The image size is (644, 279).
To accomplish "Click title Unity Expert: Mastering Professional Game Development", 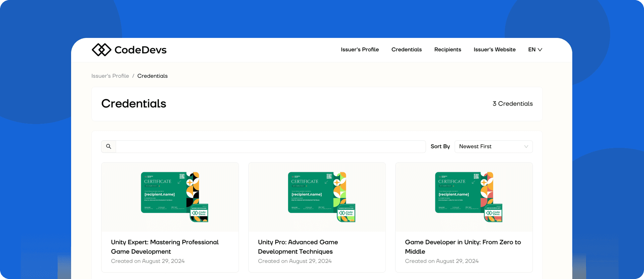I will click(165, 247).
